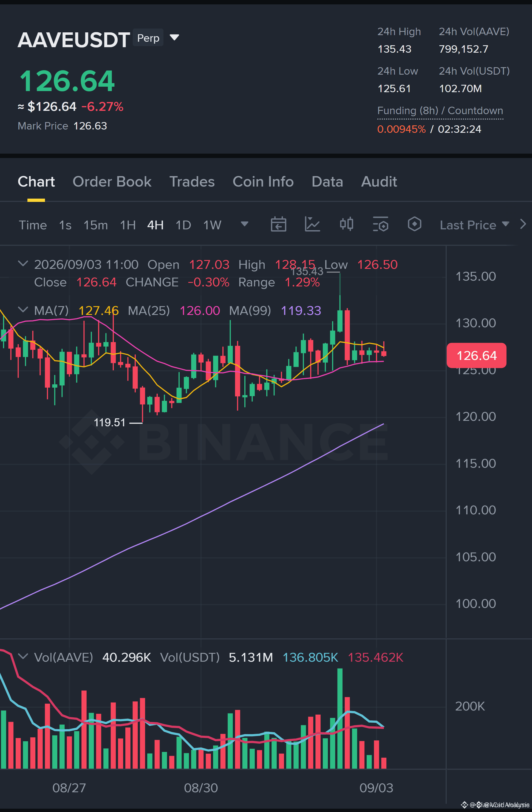Select the 4H time interval

tap(155, 225)
